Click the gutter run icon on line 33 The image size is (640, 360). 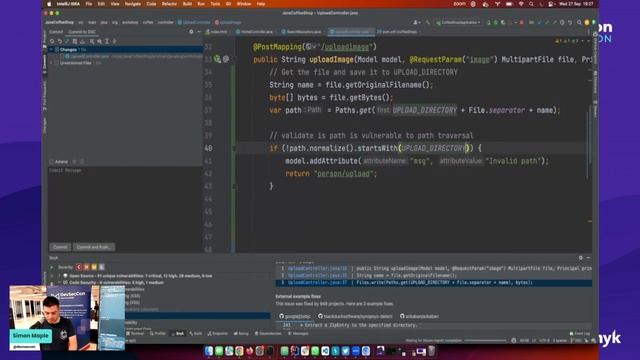tap(217, 59)
